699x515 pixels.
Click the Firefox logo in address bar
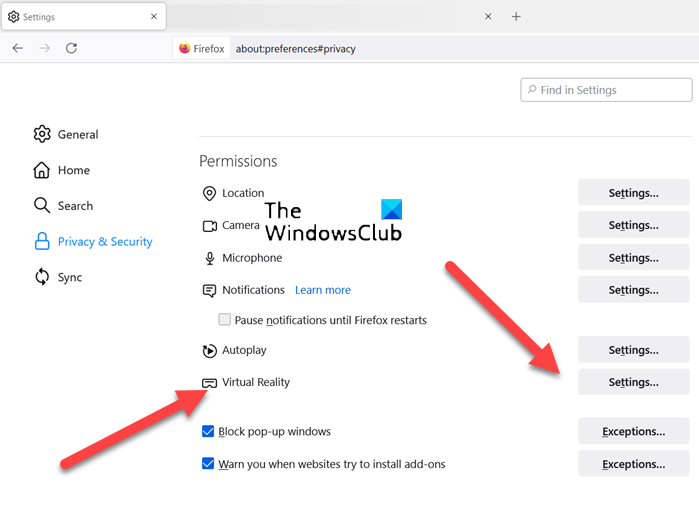tap(184, 48)
